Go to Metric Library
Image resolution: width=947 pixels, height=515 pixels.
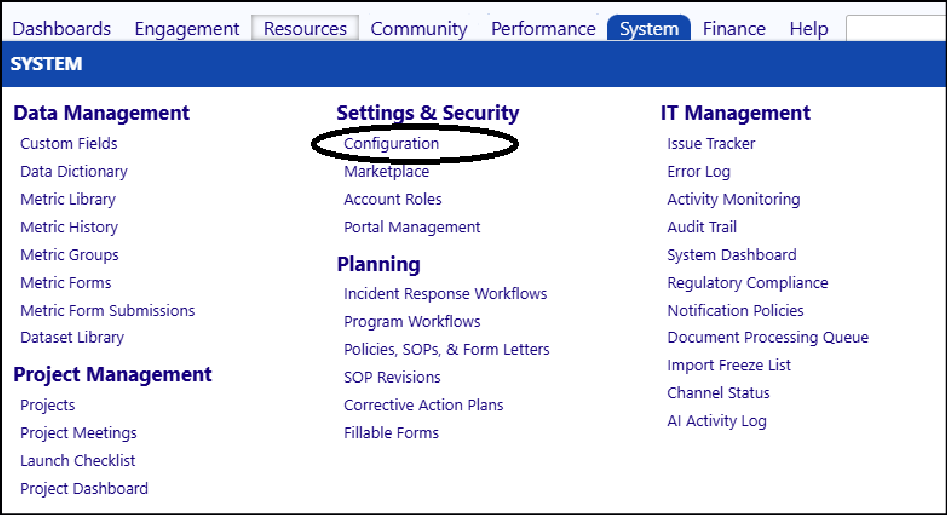pyautogui.click(x=68, y=199)
